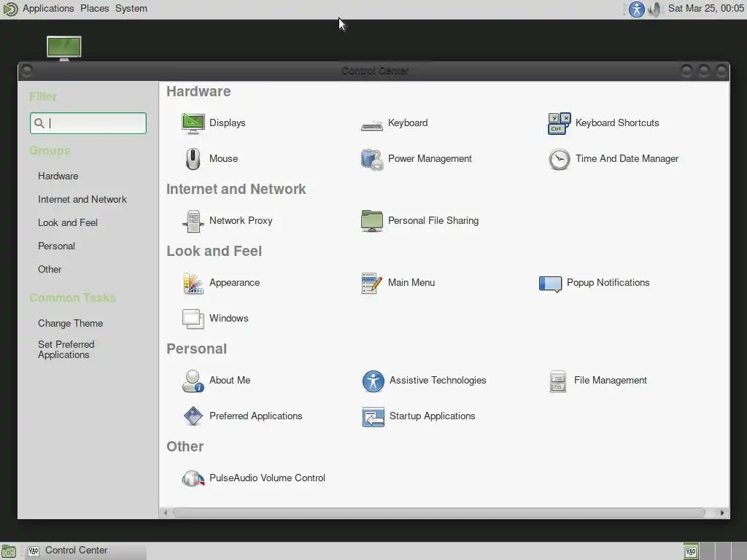Open the System menu
This screenshot has height=560, width=747.
coord(131,9)
